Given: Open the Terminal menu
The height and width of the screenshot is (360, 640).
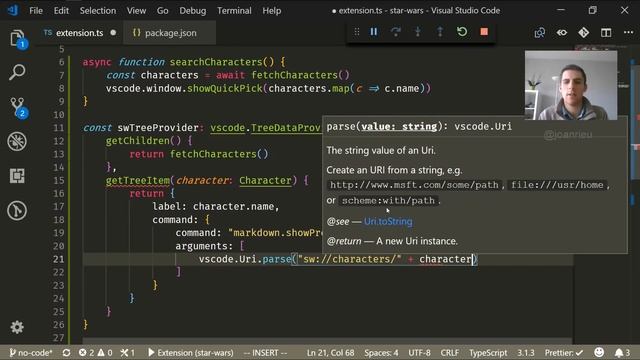Looking at the screenshot, I should 234,11.
